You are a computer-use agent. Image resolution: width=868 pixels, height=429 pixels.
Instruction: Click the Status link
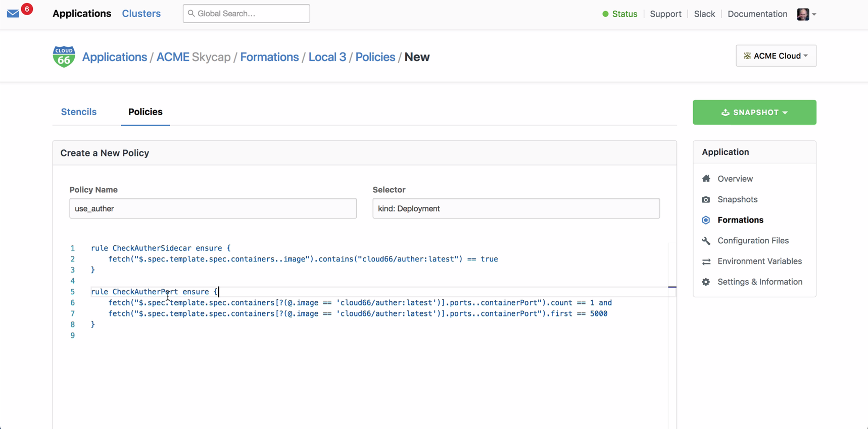point(624,14)
